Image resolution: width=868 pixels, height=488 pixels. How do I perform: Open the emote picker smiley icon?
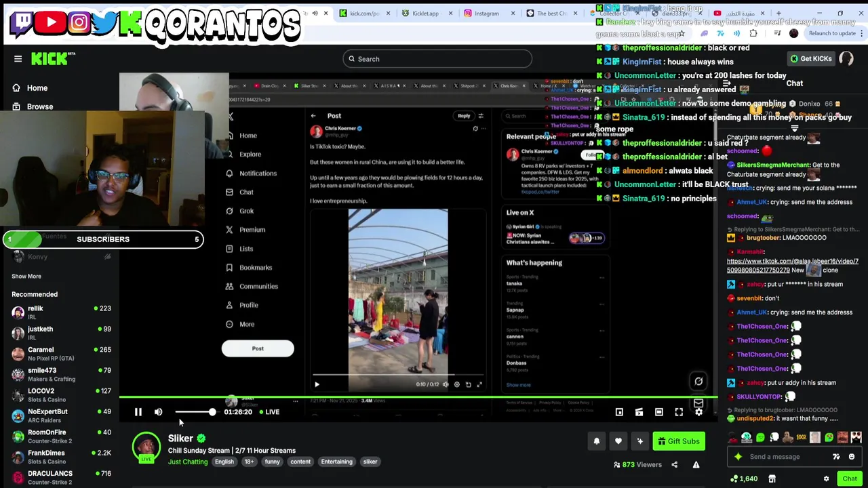tap(852, 457)
